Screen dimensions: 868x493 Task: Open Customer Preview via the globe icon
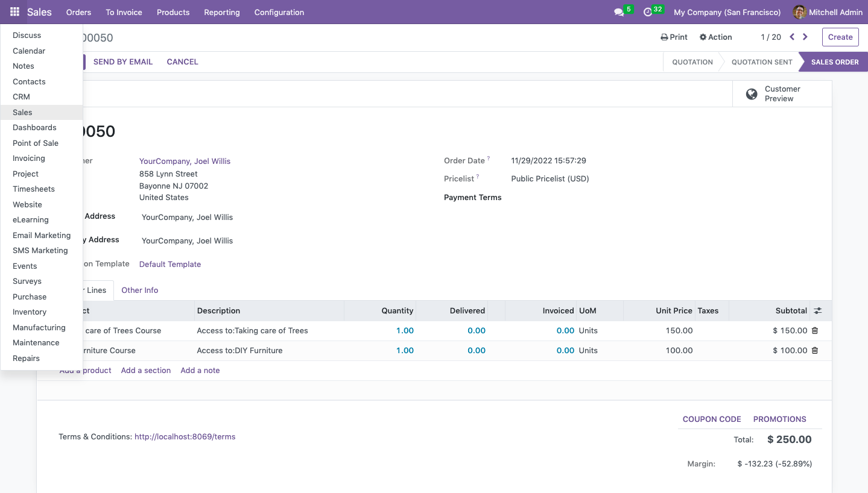pos(752,94)
